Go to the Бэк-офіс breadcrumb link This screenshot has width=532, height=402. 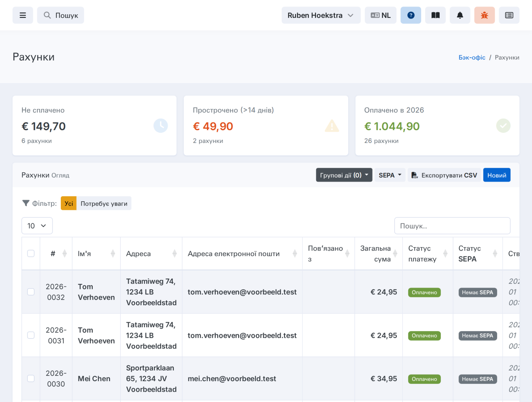click(x=472, y=57)
